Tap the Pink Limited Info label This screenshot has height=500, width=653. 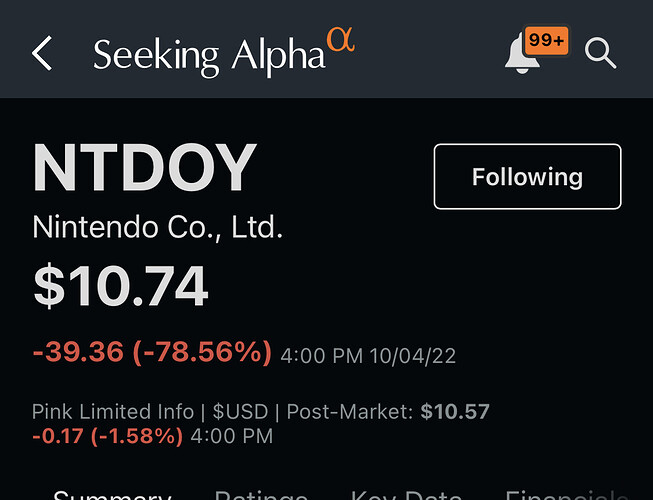pos(113,412)
